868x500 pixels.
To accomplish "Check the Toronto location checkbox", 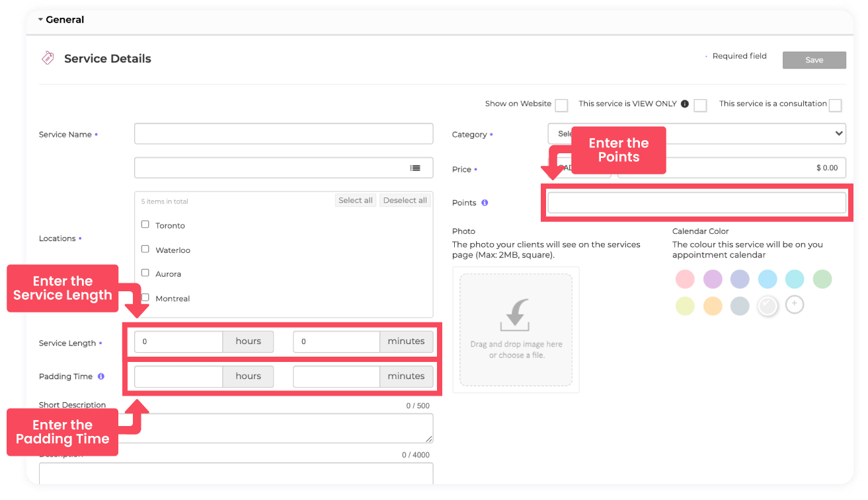I will pos(145,225).
